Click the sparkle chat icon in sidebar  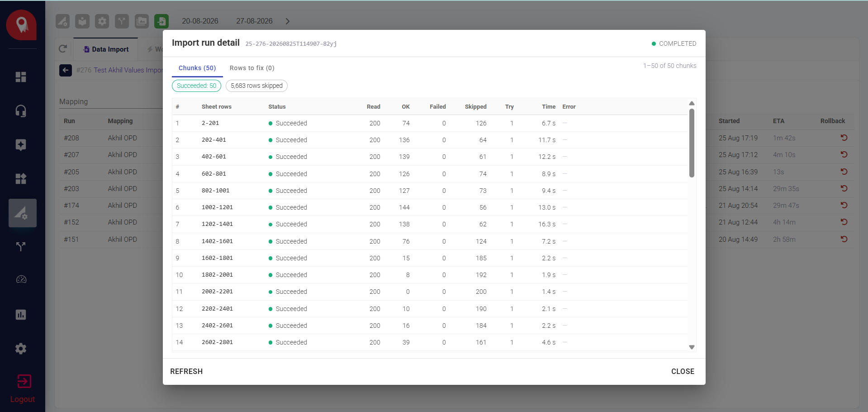coord(21,145)
